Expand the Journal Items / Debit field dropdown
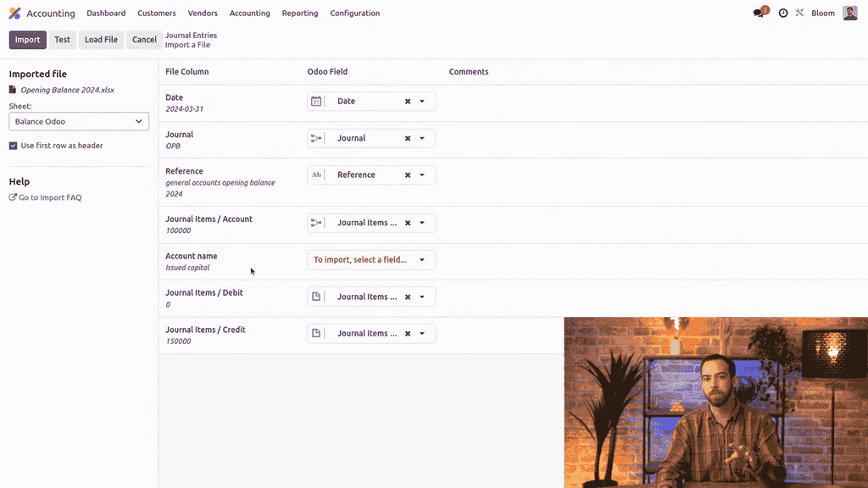 [x=422, y=297]
